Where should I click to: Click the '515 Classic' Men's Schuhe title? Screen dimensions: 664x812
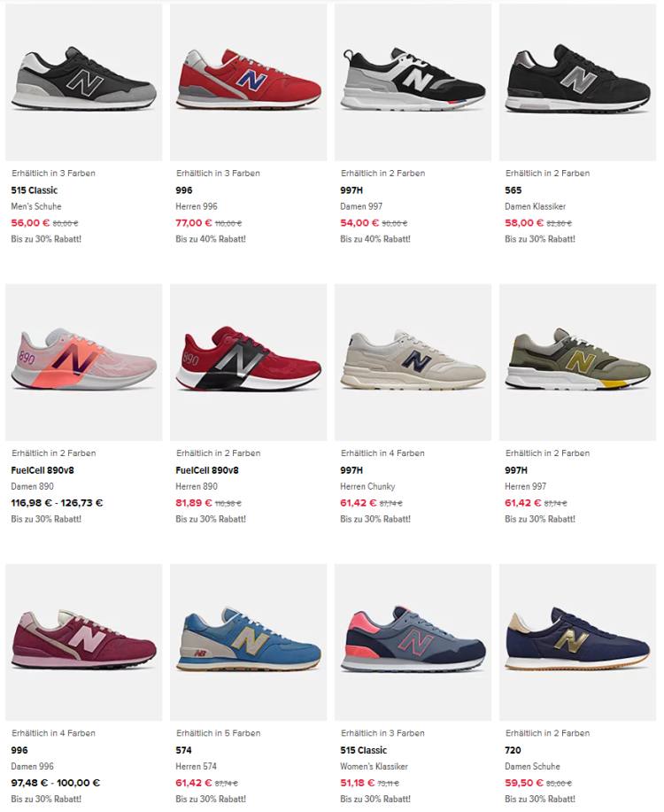coord(35,190)
